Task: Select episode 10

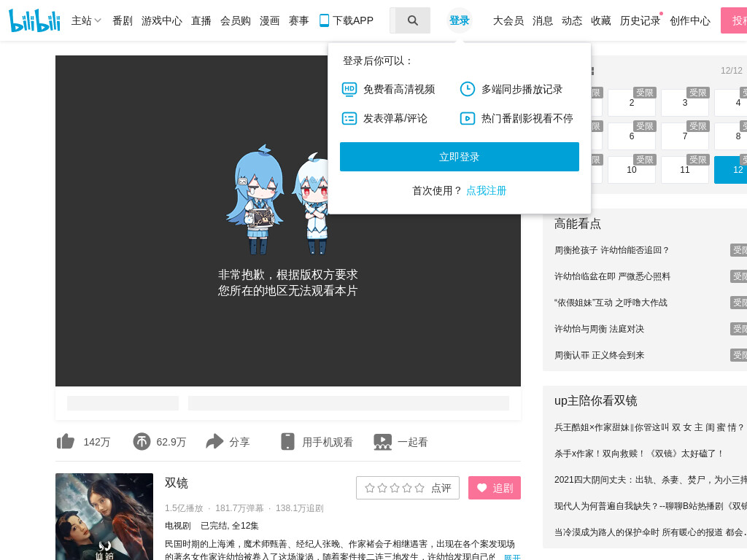Action: pyautogui.click(x=632, y=169)
